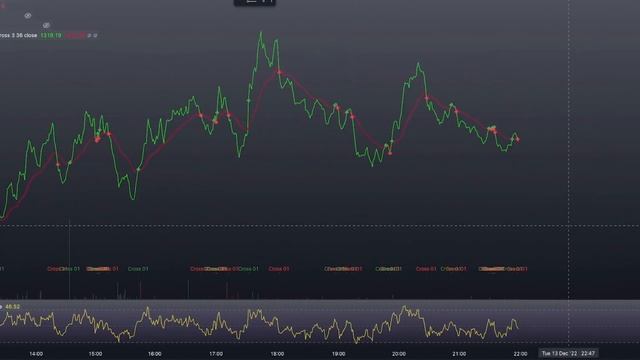This screenshot has width=640, height=360.
Task: Click the red Cross 01 label near 20:30
Action: tap(426, 269)
